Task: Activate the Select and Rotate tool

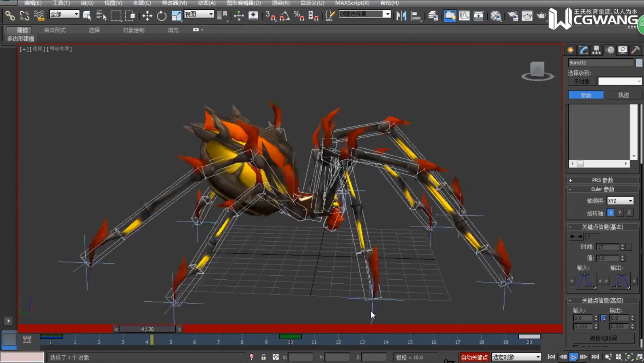Action: [162, 16]
